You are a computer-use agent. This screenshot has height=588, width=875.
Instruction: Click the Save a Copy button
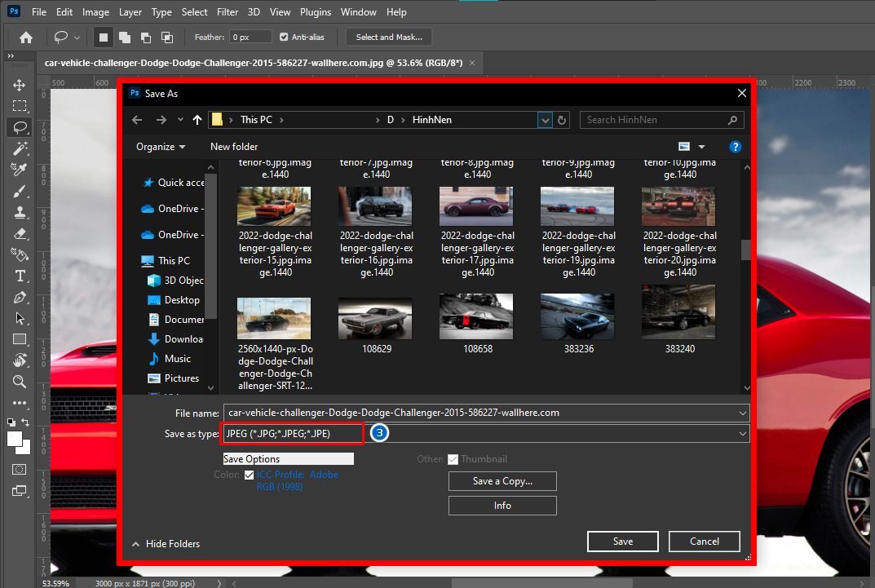[502, 481]
